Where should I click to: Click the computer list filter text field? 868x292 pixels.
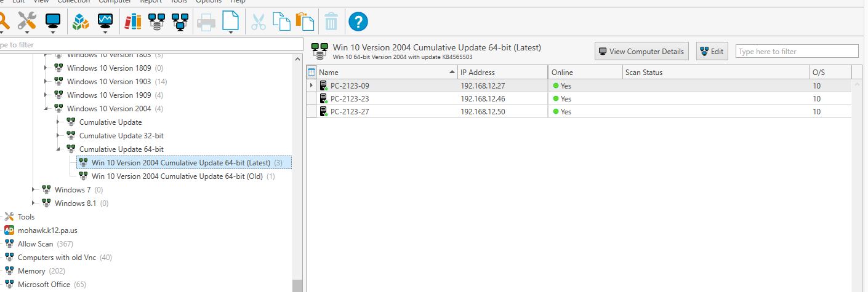[796, 52]
